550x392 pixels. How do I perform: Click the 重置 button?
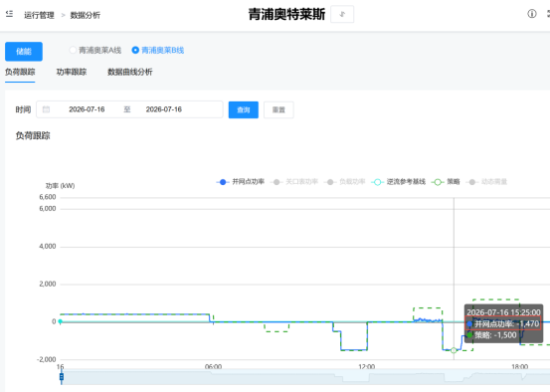278,109
